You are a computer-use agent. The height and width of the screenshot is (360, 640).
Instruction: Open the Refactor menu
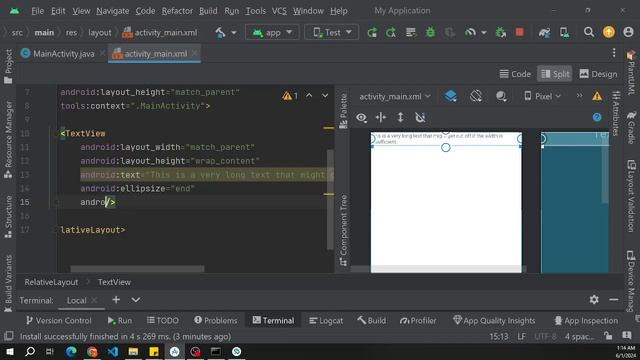coord(177,11)
